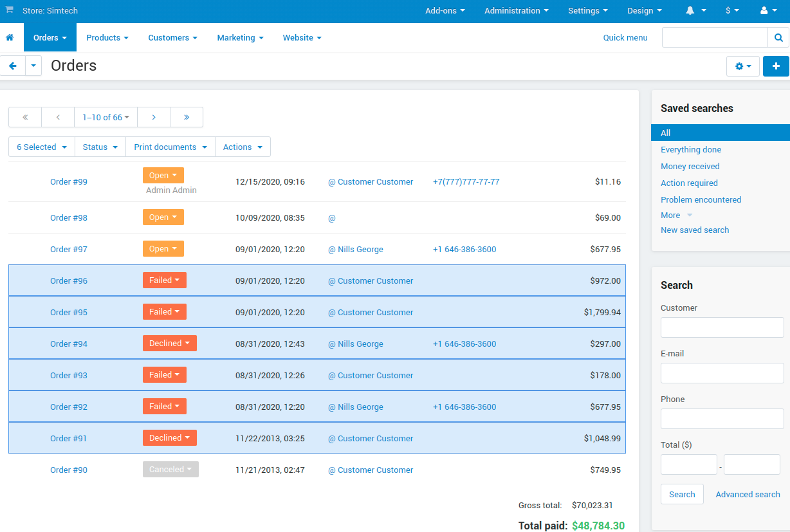The width and height of the screenshot is (790, 532).
Task: Open the Administration menu
Action: 517,11
